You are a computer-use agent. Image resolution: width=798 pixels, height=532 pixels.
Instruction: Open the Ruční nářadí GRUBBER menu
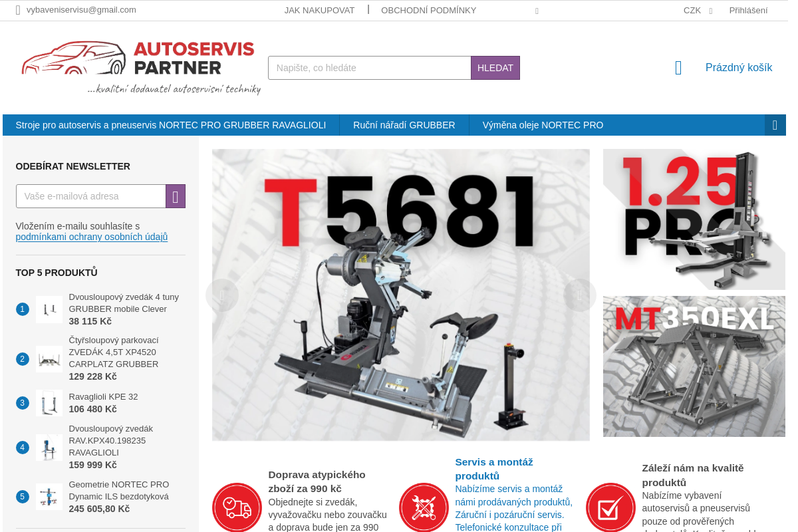pyautogui.click(x=404, y=124)
